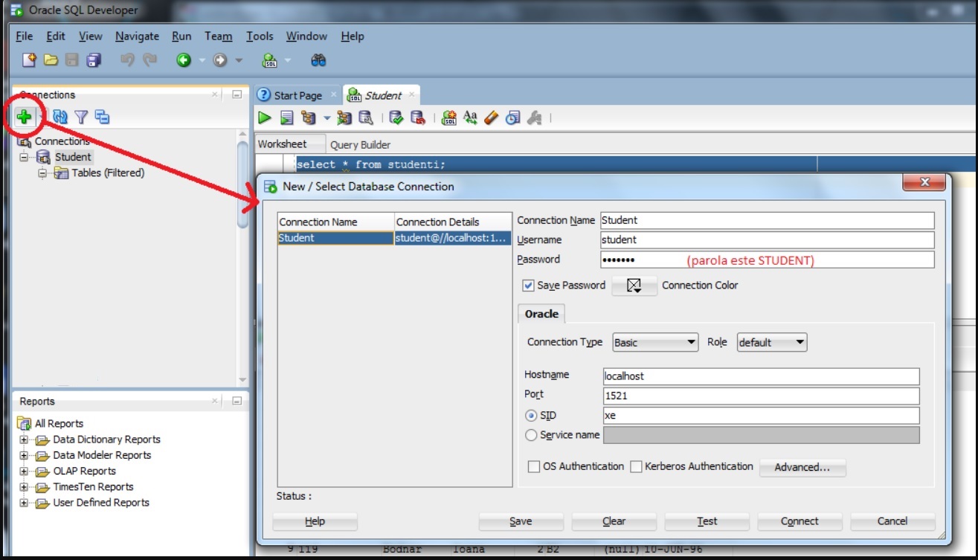978x560 pixels.
Task: Click the Refresh connections icon
Action: [60, 117]
